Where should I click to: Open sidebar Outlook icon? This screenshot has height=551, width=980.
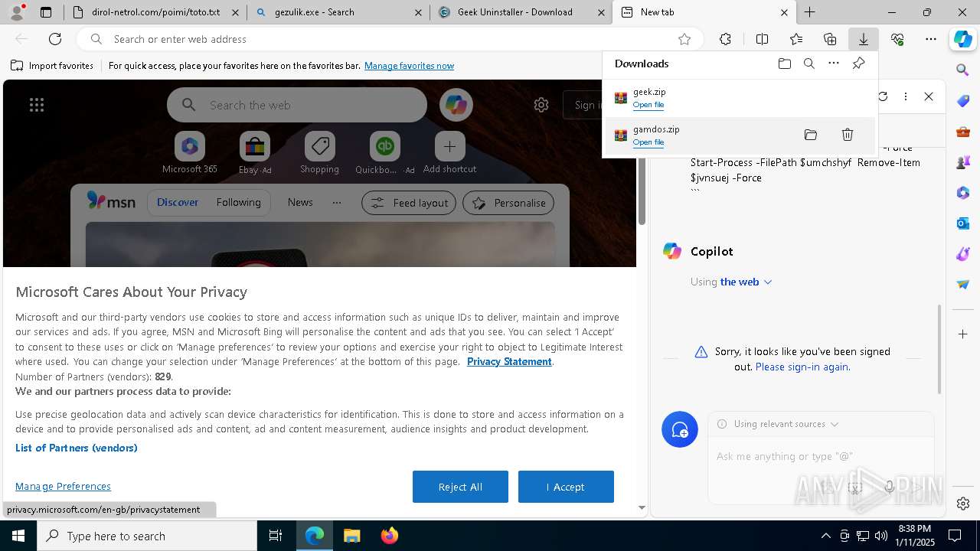(963, 223)
